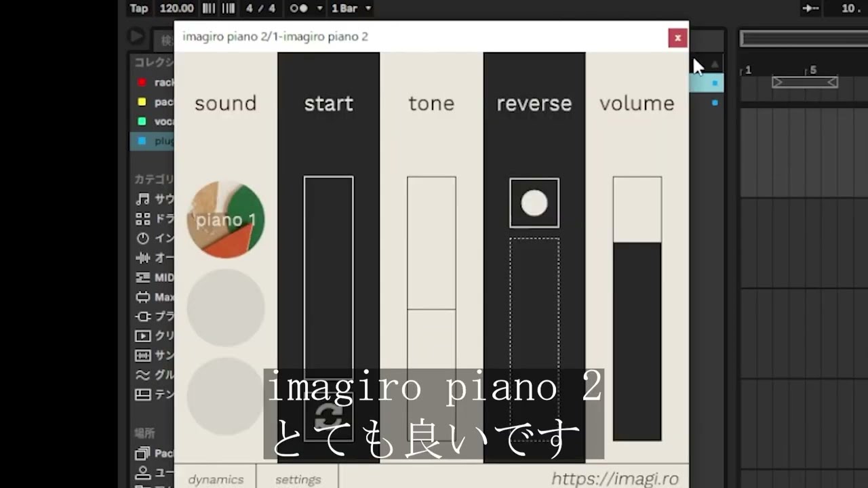
Task: Open the Templates category in browser
Action: point(154,394)
